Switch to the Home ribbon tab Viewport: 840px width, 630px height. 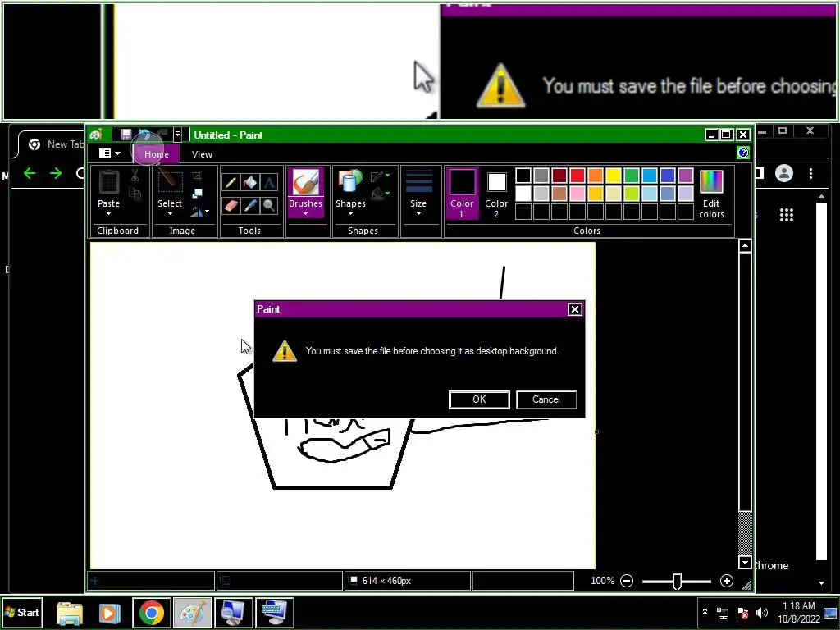[157, 153]
